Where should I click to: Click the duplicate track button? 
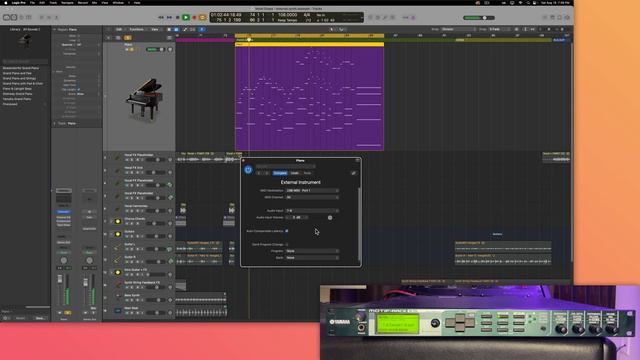(x=118, y=38)
